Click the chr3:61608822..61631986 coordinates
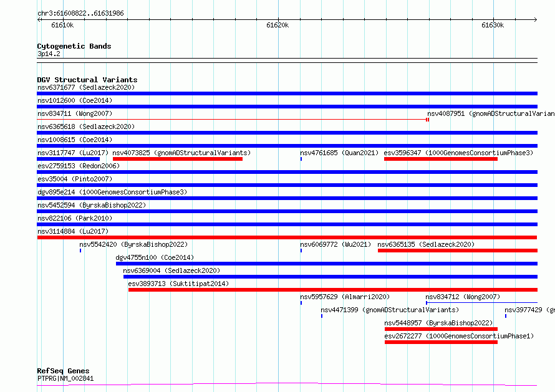This screenshot has height=392, width=555. [x=80, y=14]
